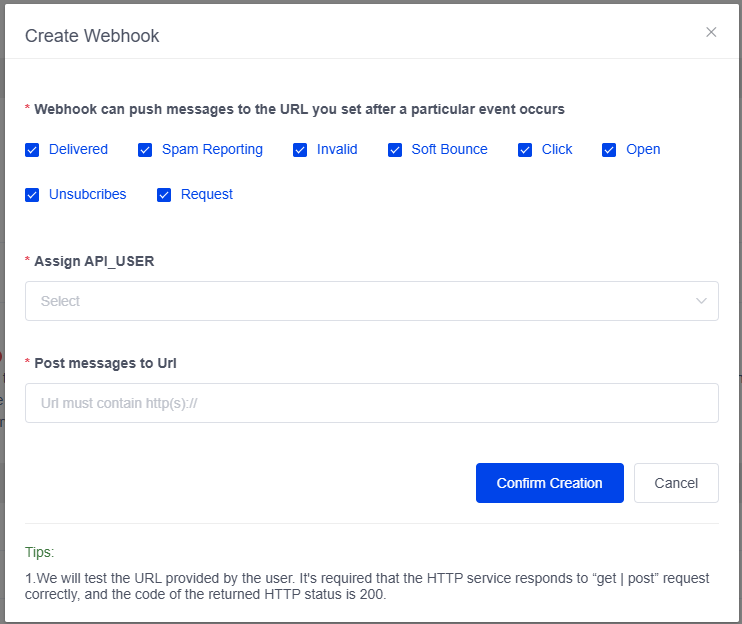Click the Cancel button

676,483
